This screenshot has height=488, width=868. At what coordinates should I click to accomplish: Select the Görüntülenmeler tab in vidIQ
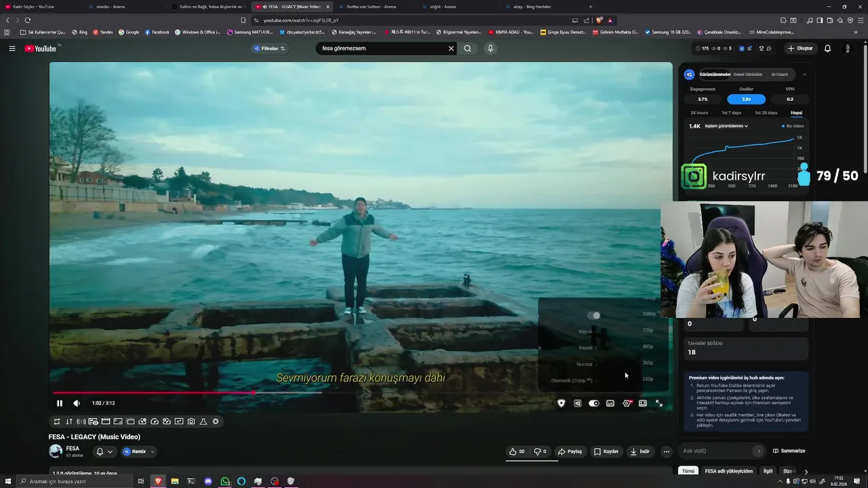pos(715,75)
